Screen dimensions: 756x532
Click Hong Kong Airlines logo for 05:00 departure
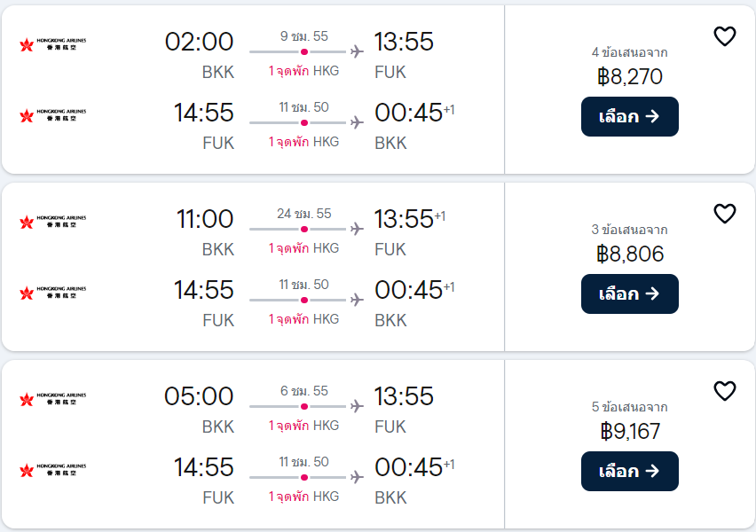[53, 399]
